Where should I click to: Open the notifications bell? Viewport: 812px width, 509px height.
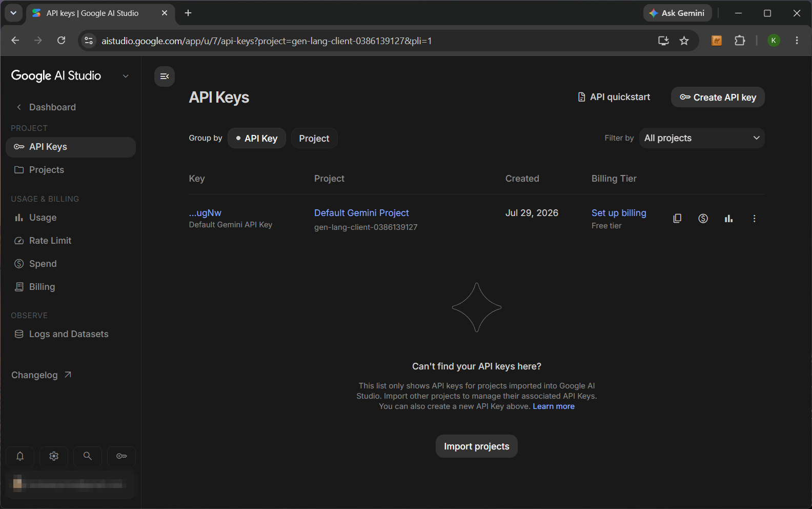click(x=20, y=456)
